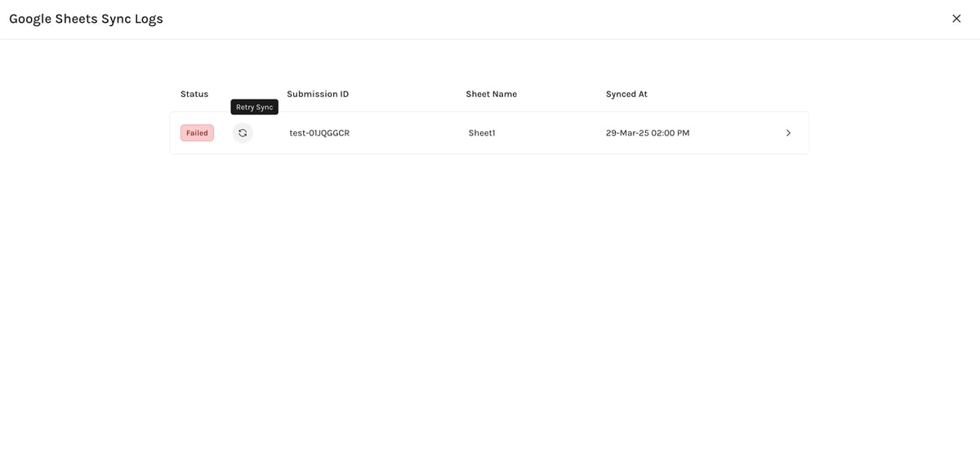Viewport: 980px width, 457px height.
Task: Click the 29-Mar-25 02:00 PM timestamp
Action: (648, 133)
